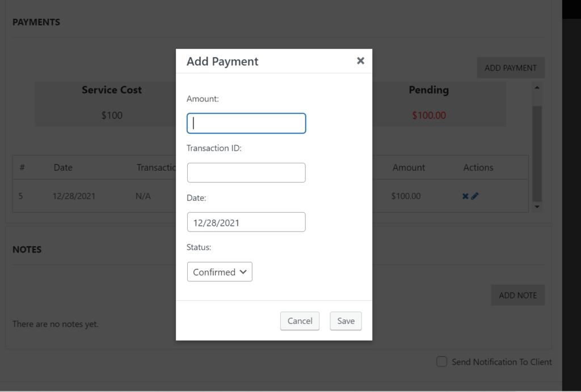This screenshot has height=392, width=581.
Task: Click the scrollbar down arrow in payments panel
Action: click(x=537, y=206)
